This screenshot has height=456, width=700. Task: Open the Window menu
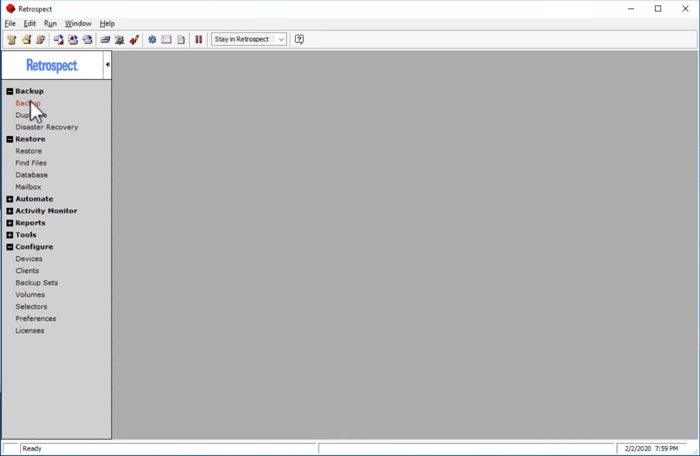tap(78, 24)
